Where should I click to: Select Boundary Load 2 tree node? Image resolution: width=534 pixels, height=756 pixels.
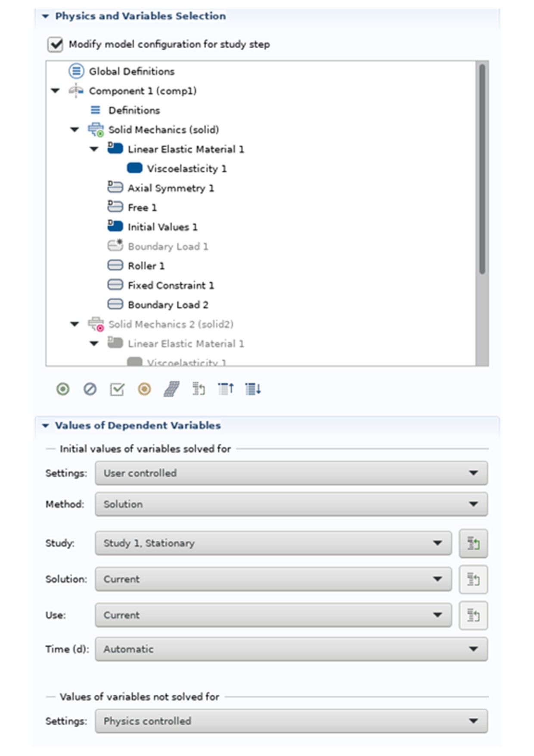168,305
